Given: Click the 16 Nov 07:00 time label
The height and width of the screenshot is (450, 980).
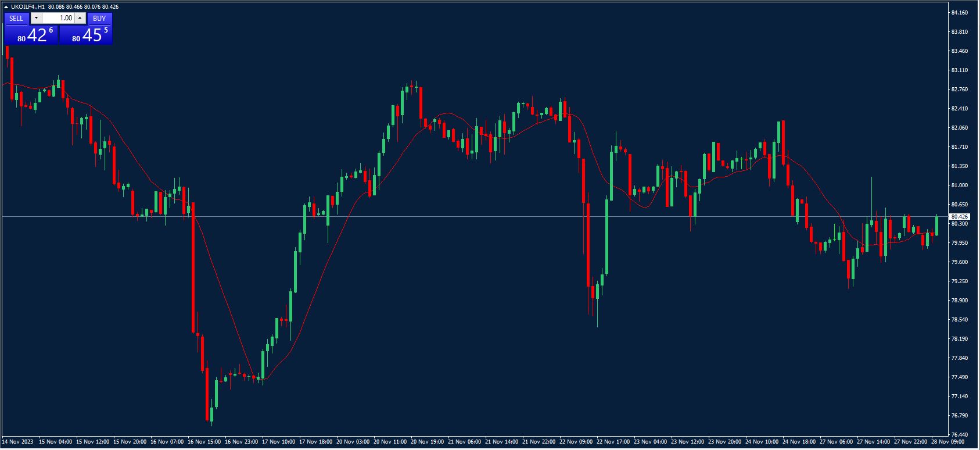Looking at the screenshot, I should (x=167, y=442).
